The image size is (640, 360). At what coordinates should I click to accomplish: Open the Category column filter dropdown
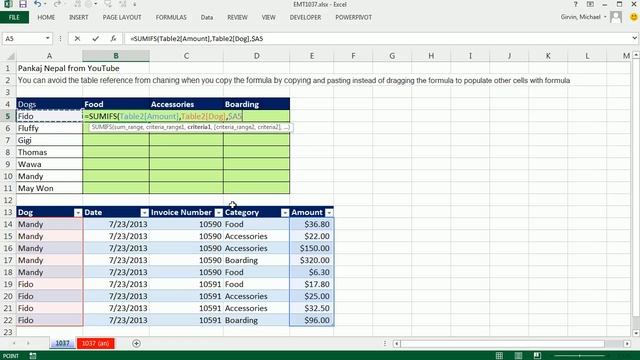(x=285, y=213)
